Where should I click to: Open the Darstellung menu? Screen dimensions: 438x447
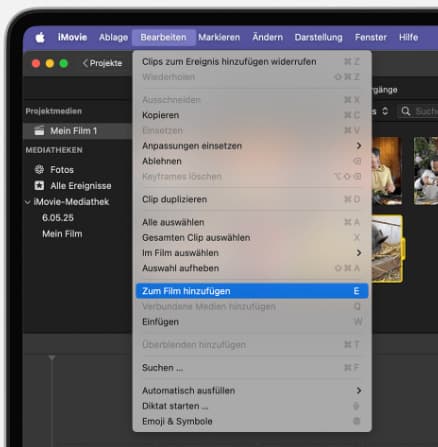(318, 37)
